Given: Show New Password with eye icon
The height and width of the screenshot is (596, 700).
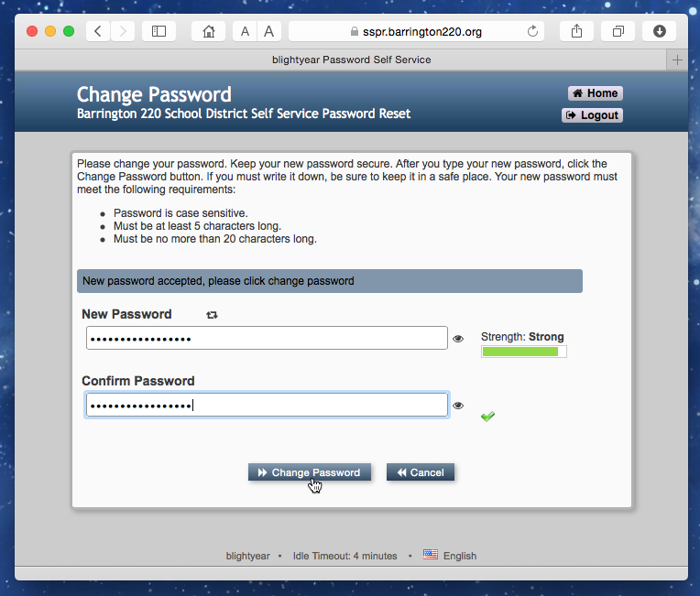Looking at the screenshot, I should [x=458, y=339].
